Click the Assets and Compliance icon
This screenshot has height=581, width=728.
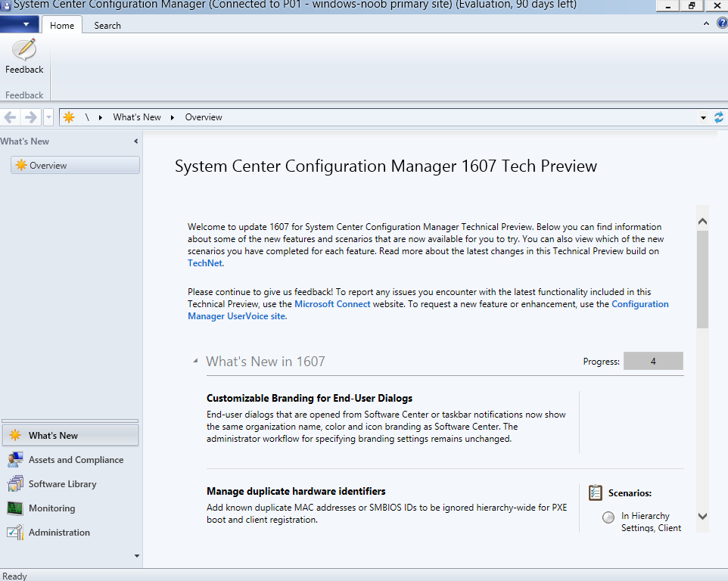[x=15, y=459]
